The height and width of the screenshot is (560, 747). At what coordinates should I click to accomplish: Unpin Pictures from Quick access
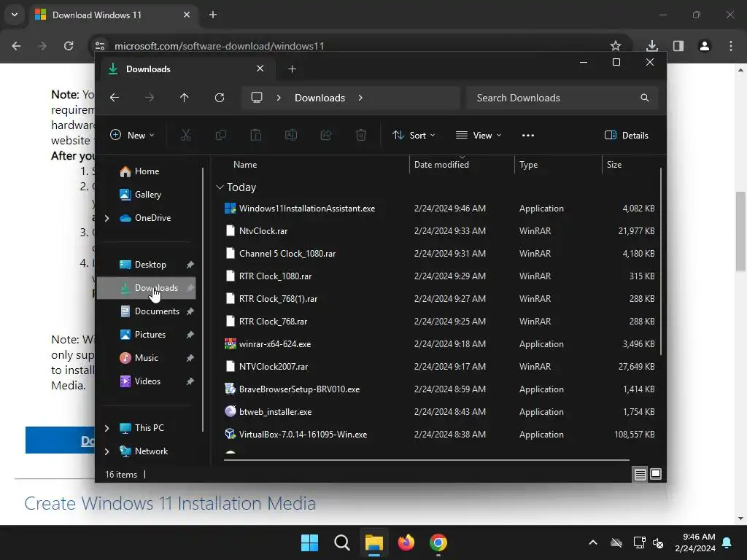tap(190, 335)
